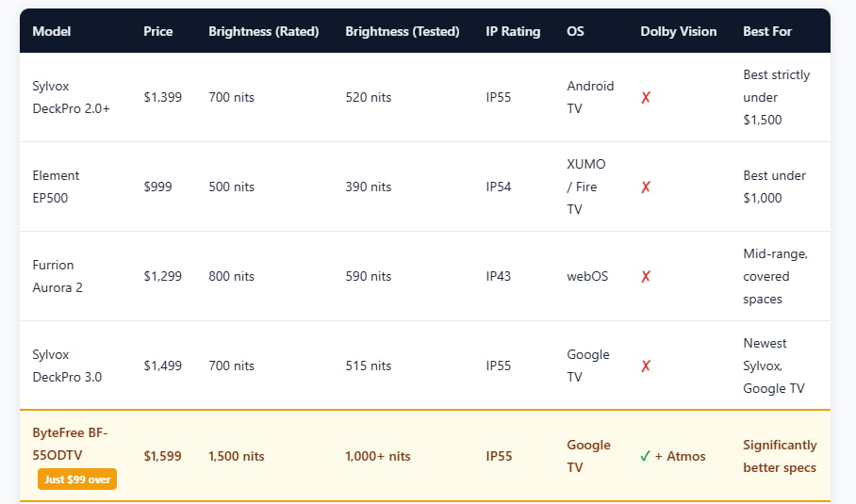Click the Element EP500 model name
Viewport: 856px width, 504px height.
pyautogui.click(x=57, y=187)
